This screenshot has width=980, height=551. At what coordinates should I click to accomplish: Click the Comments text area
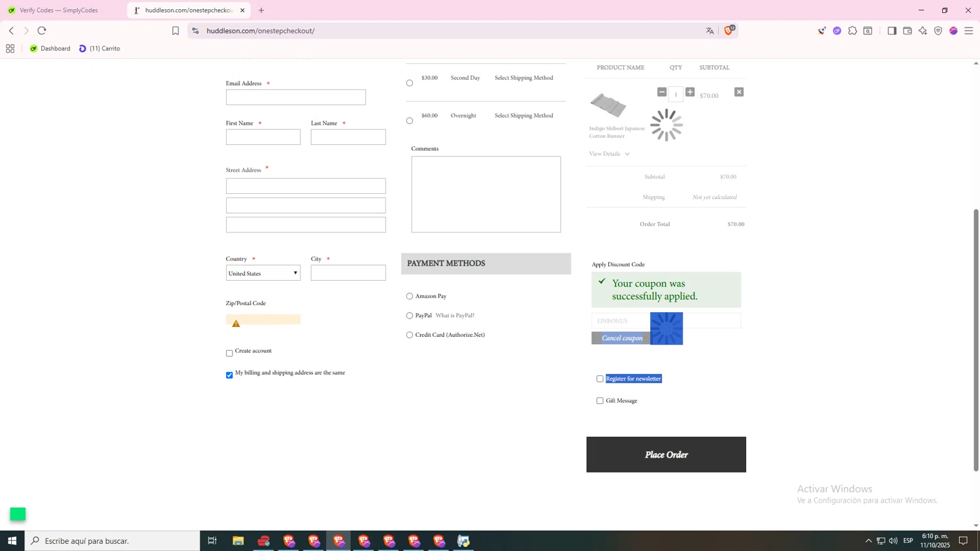486,195
